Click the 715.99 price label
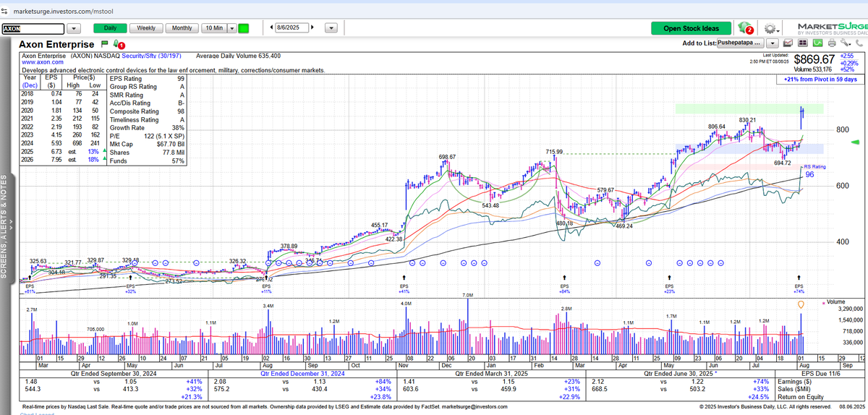 click(x=554, y=152)
